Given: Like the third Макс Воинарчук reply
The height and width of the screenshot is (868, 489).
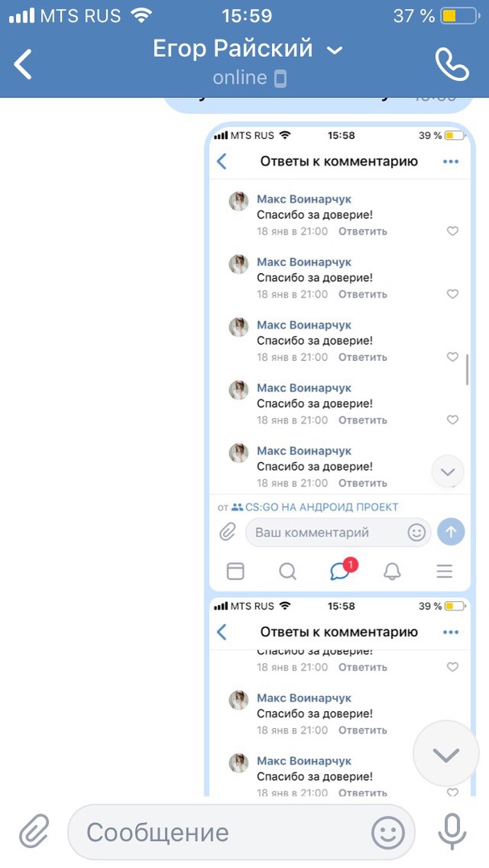Looking at the screenshot, I should [453, 357].
